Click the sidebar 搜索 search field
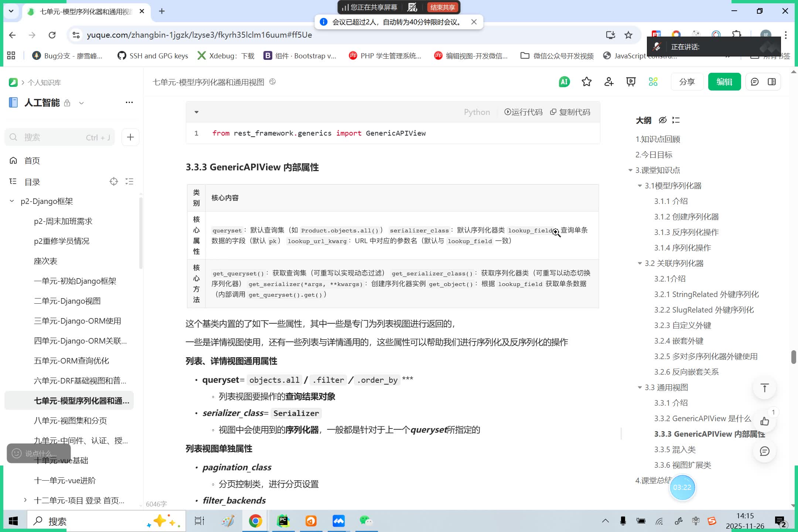Image resolution: width=798 pixels, height=532 pixels. pos(60,137)
